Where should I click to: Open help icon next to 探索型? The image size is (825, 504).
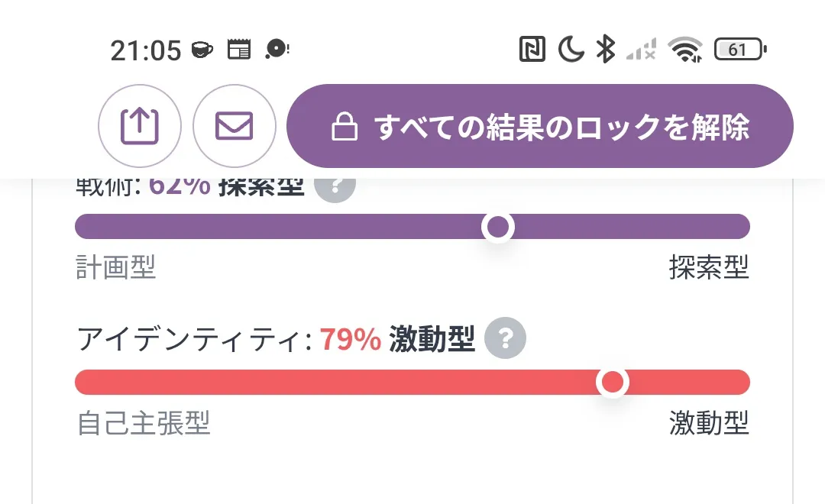[334, 186]
